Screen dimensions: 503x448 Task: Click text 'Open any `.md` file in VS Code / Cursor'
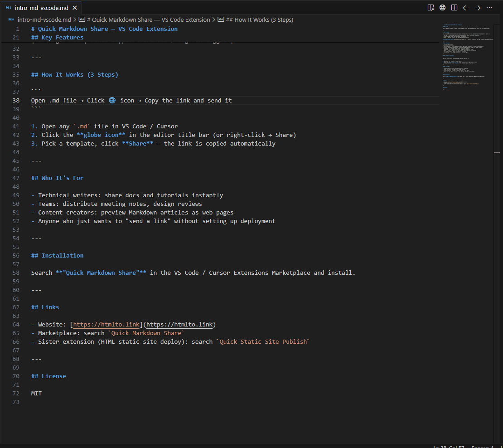(x=109, y=127)
